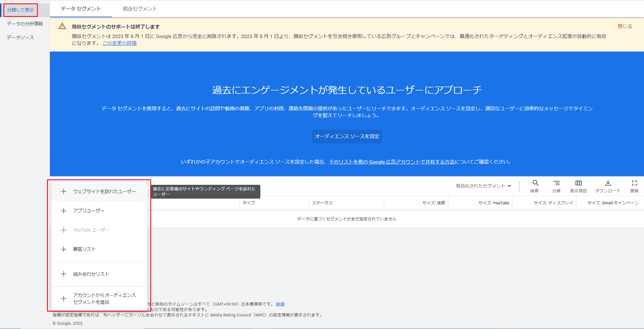Expand the 有効化されたセグメント dropdown
Viewport: 644px width, 329px height.
(483, 186)
